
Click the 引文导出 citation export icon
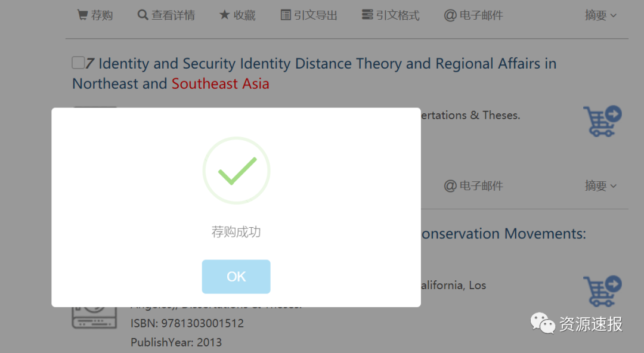(x=286, y=16)
